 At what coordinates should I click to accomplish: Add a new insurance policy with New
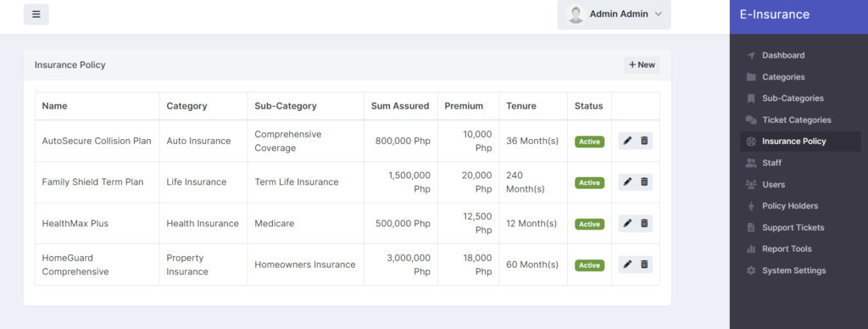coord(642,64)
